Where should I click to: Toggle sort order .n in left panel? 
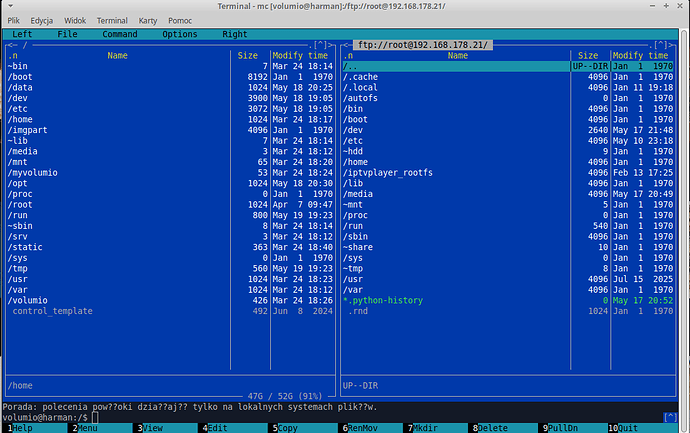13,55
